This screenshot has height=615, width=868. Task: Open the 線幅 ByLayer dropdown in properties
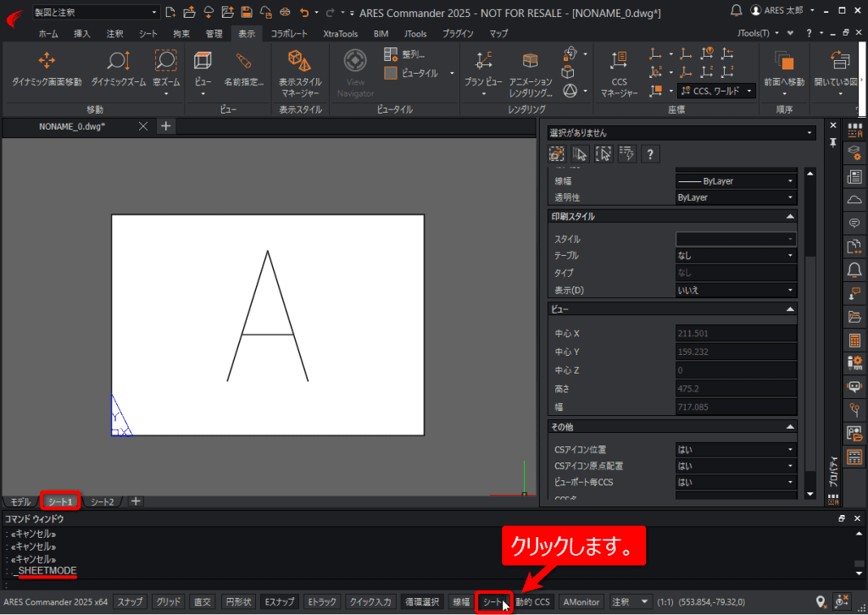click(736, 180)
